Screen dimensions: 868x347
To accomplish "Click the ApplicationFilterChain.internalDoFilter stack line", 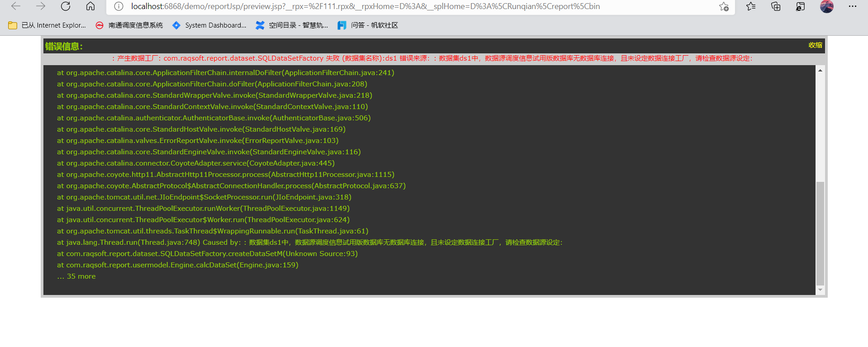I will click(x=226, y=73).
